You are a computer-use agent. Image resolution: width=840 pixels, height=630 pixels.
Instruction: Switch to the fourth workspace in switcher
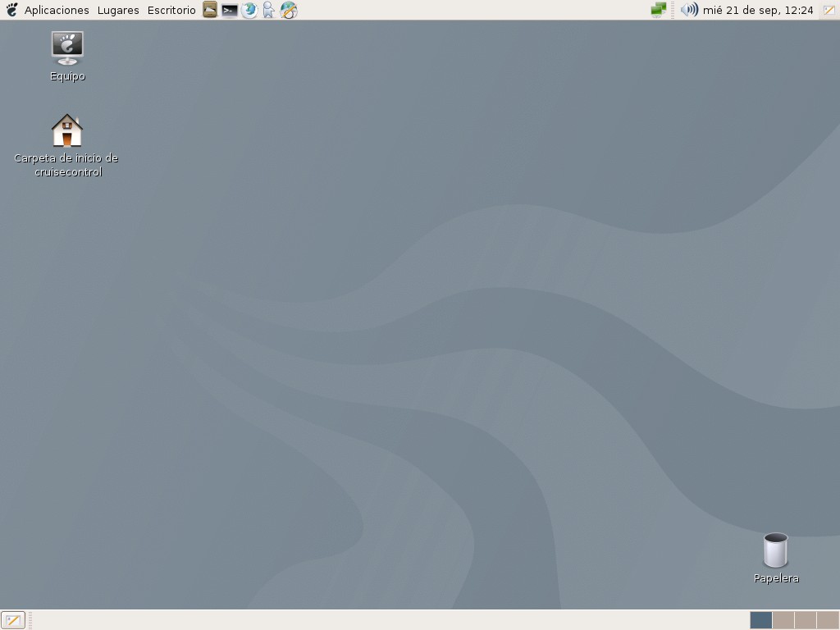[828, 620]
